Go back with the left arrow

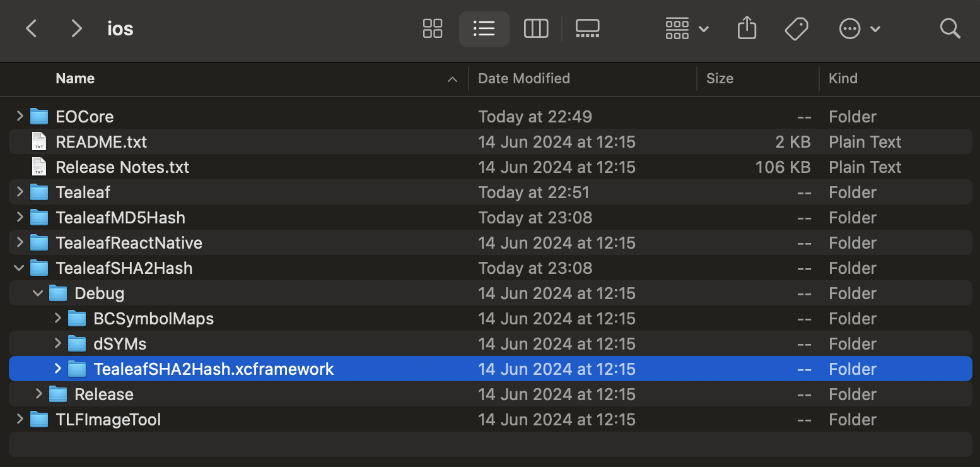tap(32, 28)
